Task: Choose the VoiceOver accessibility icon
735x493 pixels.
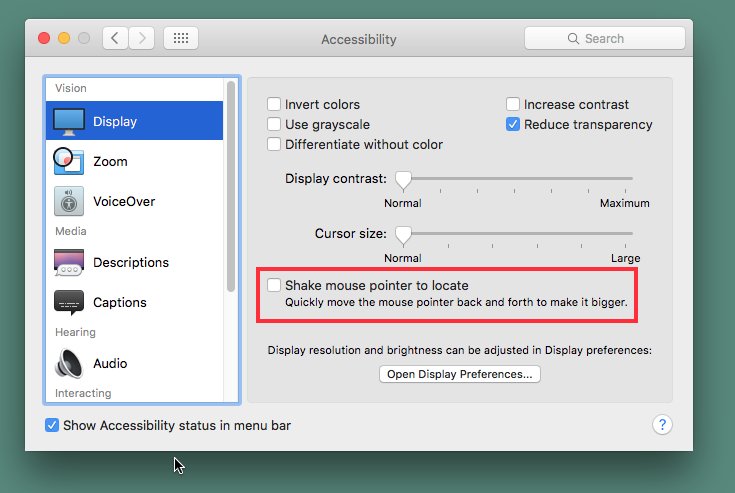Action: point(69,201)
